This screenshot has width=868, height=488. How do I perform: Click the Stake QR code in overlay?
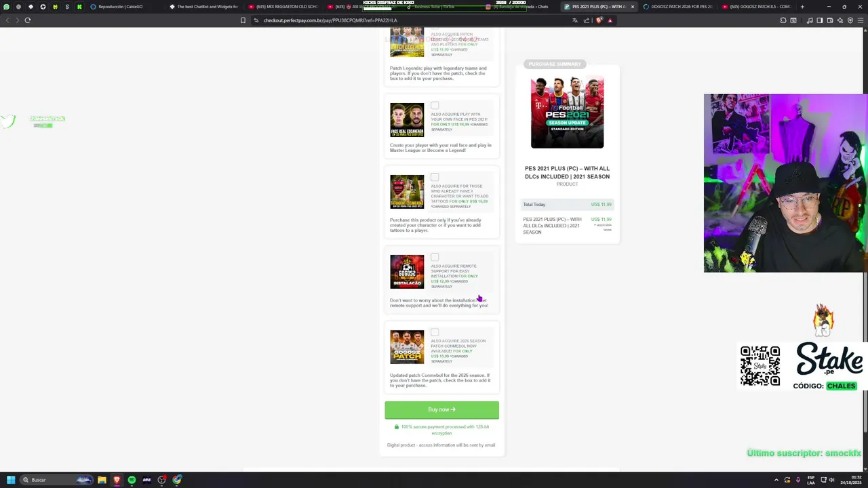[x=760, y=366]
